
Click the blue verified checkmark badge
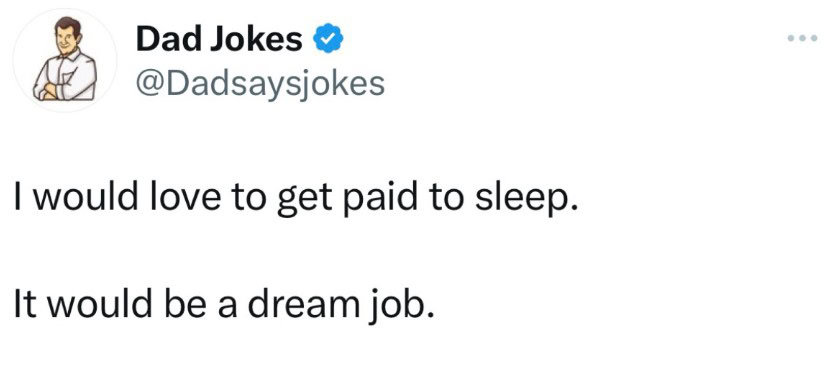pyautogui.click(x=330, y=39)
